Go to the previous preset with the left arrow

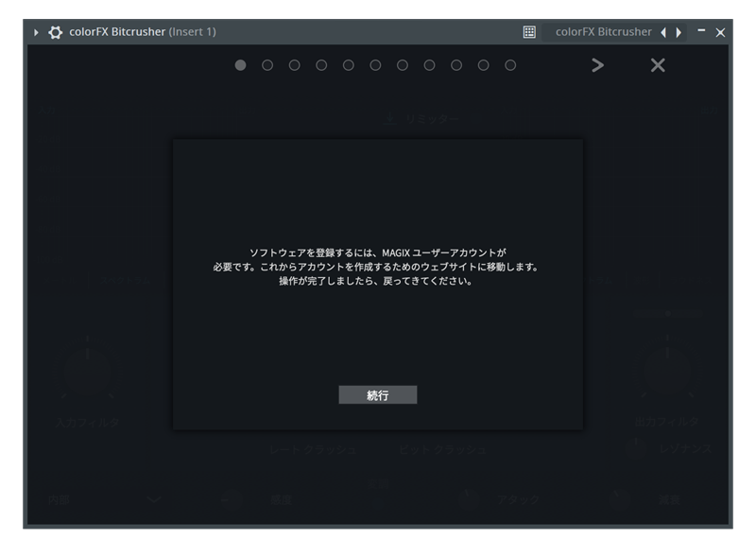pos(664,32)
